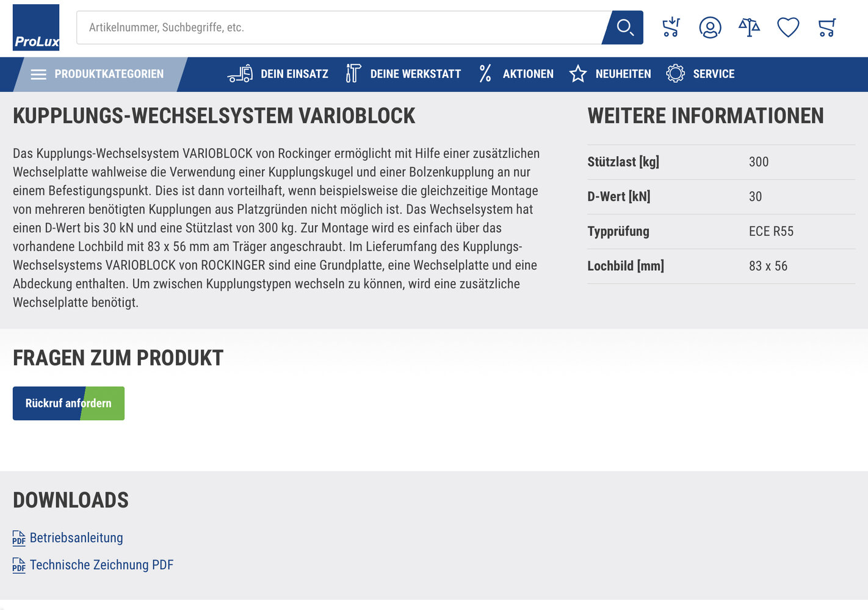868x610 pixels.
Task: Open the SERVICE menu item
Action: (x=700, y=74)
